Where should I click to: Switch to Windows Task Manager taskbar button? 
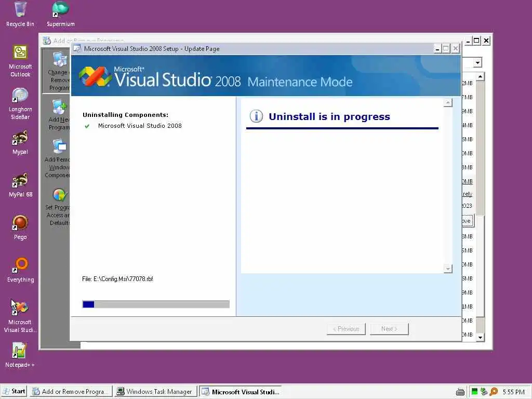155,392
